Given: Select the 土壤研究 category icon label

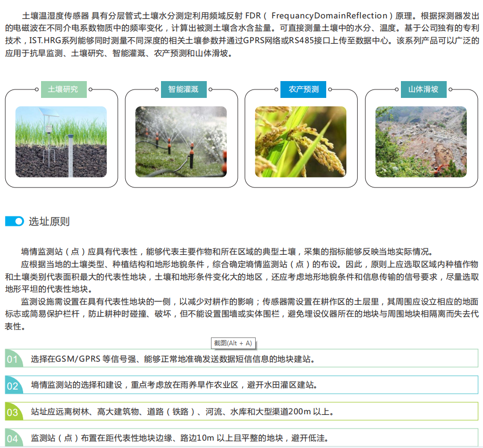Looking at the screenshot, I should click(x=63, y=89).
